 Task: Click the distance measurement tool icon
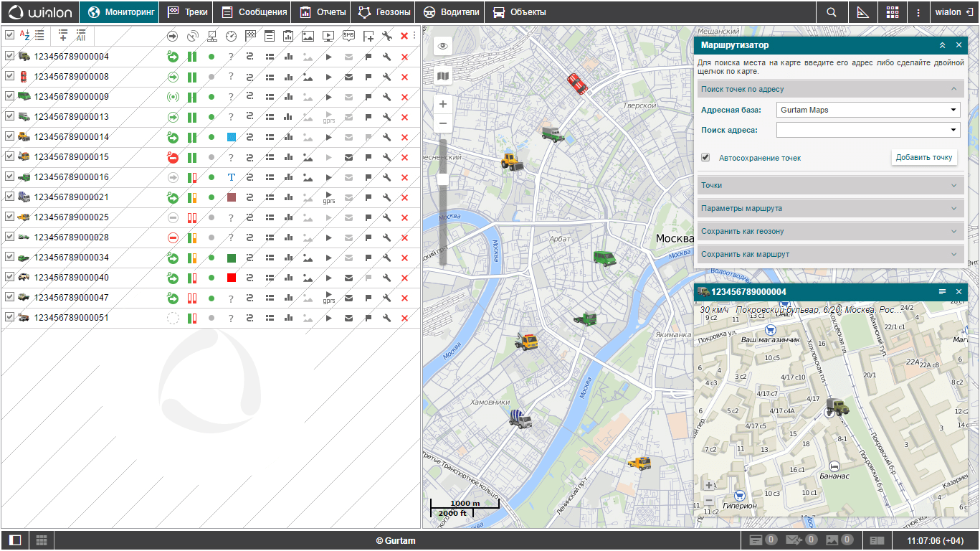(x=862, y=12)
